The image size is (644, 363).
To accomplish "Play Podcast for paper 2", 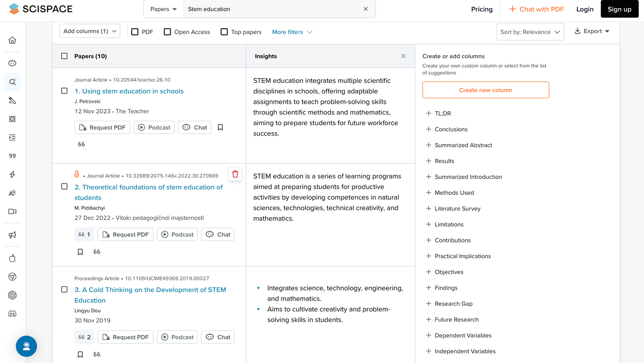I will tap(178, 235).
